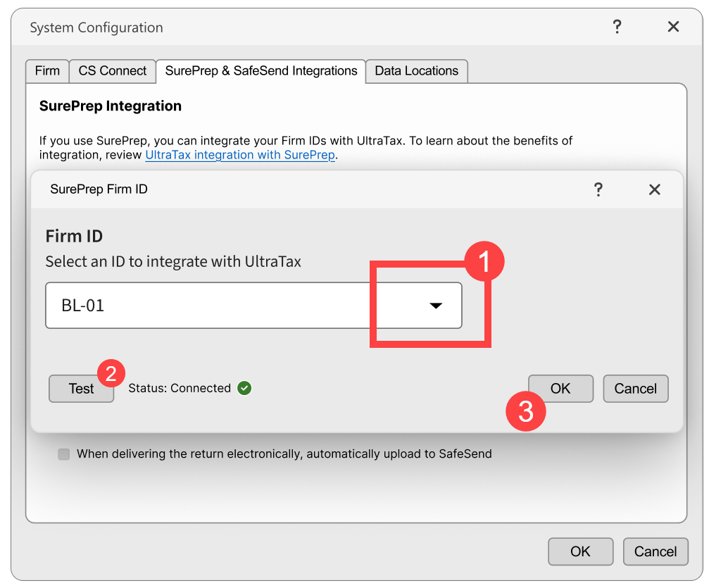The width and height of the screenshot is (709, 588).
Task: Click the green Connected status checkmark
Action: 244,387
